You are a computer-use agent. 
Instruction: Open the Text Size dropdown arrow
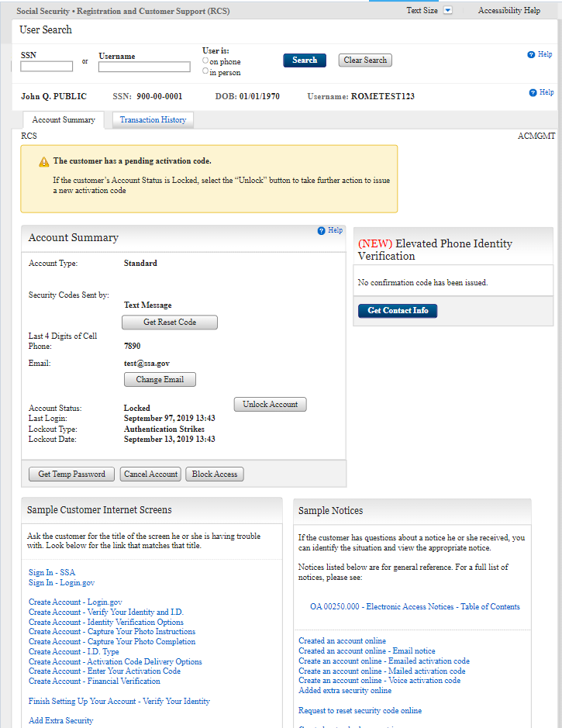(447, 10)
